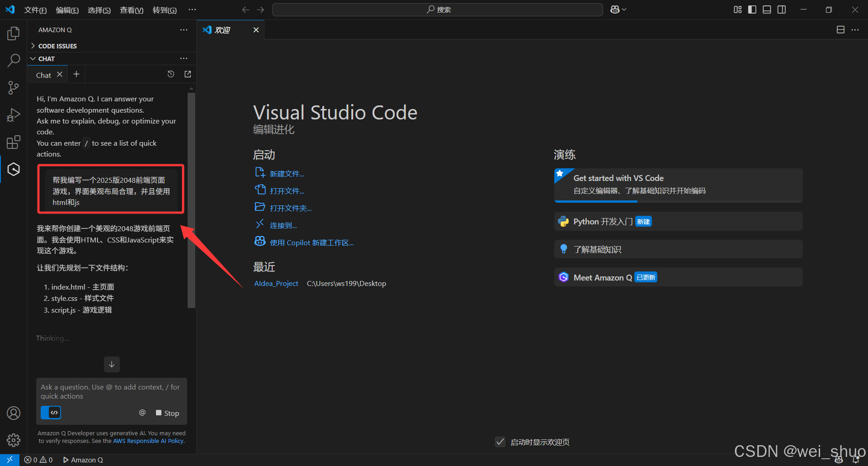Open the Search view in activity bar
868x466 pixels.
coord(14,60)
